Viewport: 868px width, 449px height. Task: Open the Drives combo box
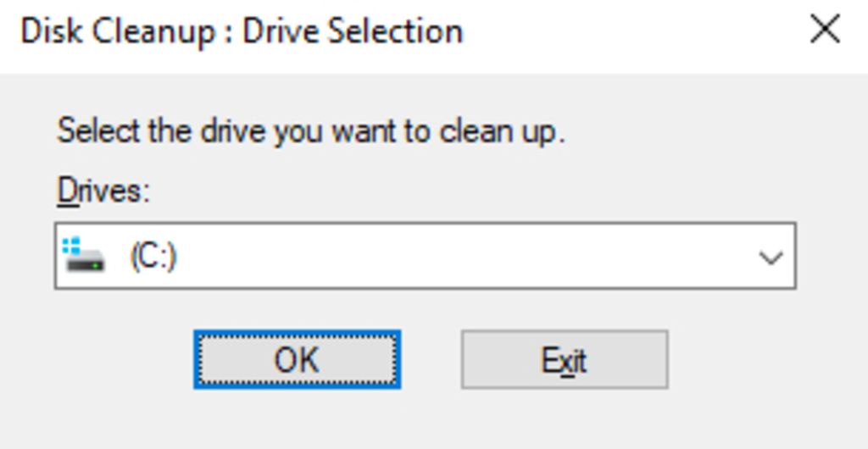pyautogui.click(x=426, y=256)
